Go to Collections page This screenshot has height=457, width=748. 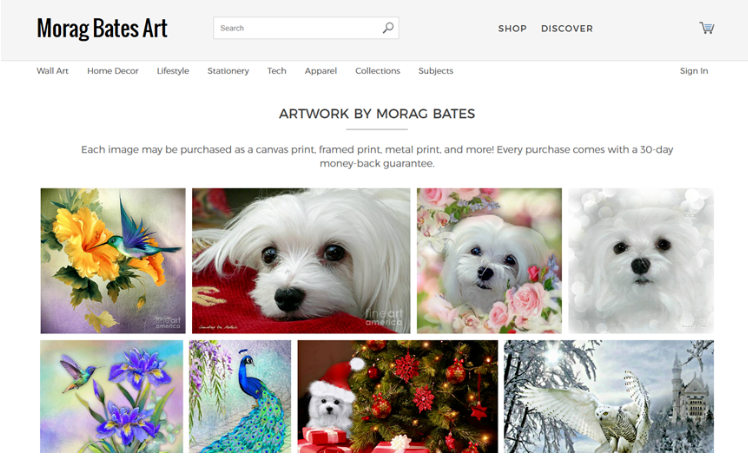tap(377, 71)
